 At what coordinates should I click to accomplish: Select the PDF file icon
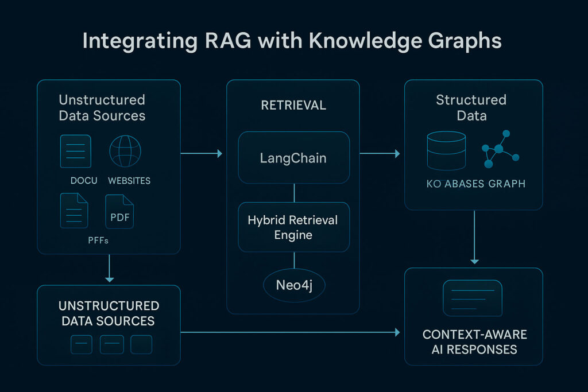119,212
